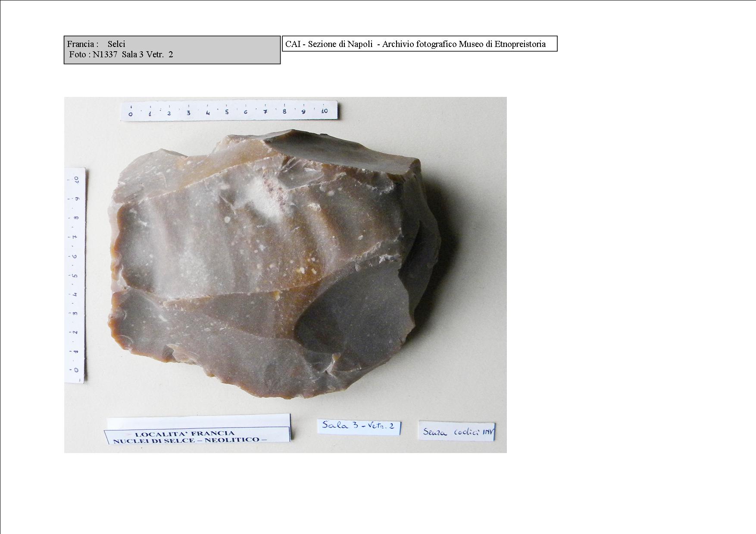Screen dimensions: 756x534
Task: Select the 'LOCALITA' FRANCIA' label text
Action: coord(185,433)
